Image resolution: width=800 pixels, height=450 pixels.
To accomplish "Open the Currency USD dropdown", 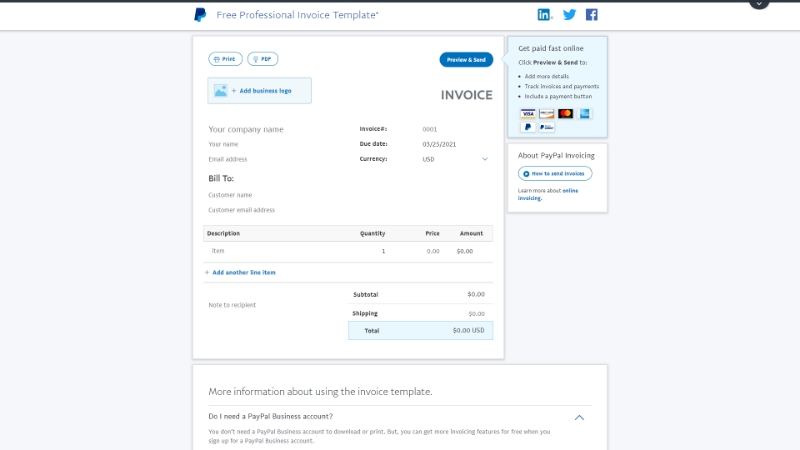I will pos(455,159).
